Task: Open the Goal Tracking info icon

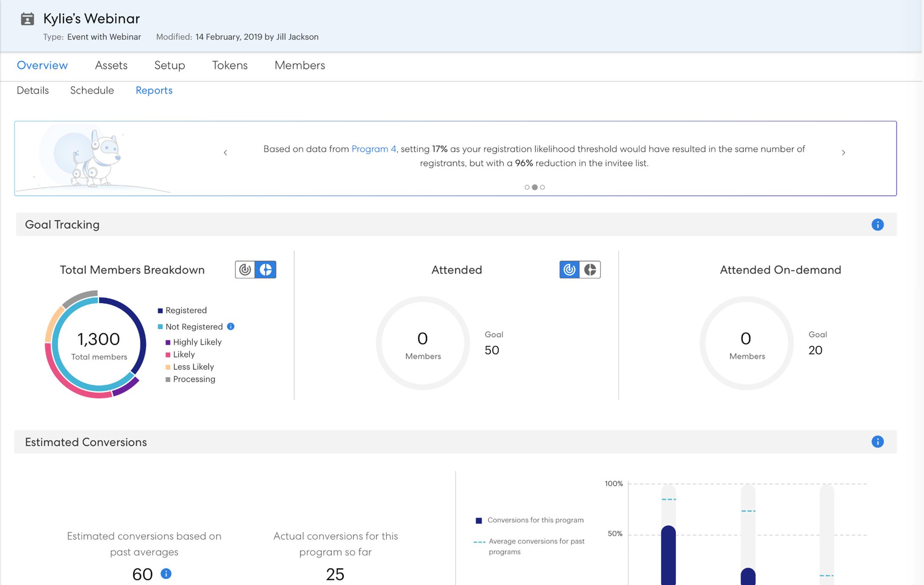Action: pyautogui.click(x=877, y=225)
